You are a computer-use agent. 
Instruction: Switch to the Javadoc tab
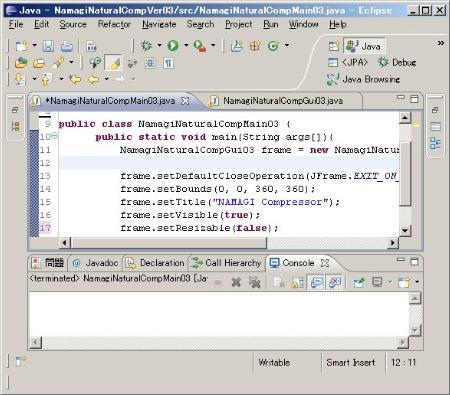(95, 263)
